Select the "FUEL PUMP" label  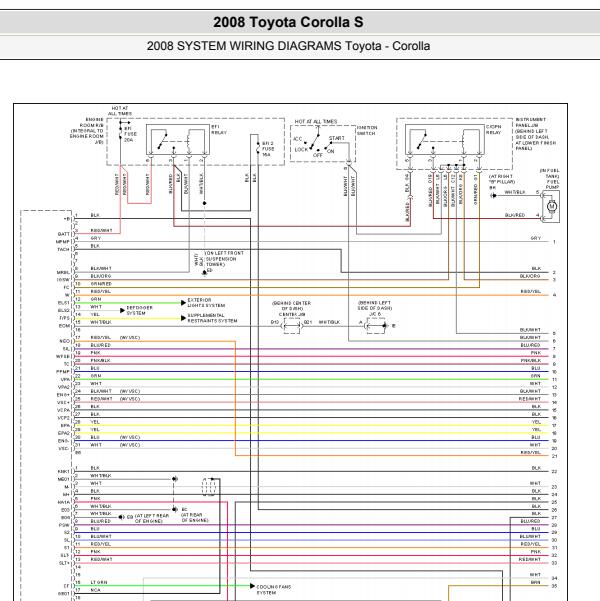tap(552, 184)
